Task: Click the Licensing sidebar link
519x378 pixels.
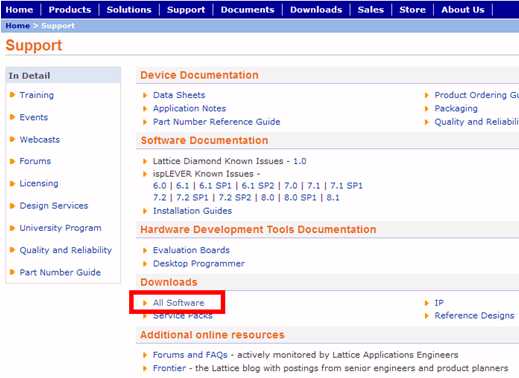Action: pyautogui.click(x=39, y=183)
